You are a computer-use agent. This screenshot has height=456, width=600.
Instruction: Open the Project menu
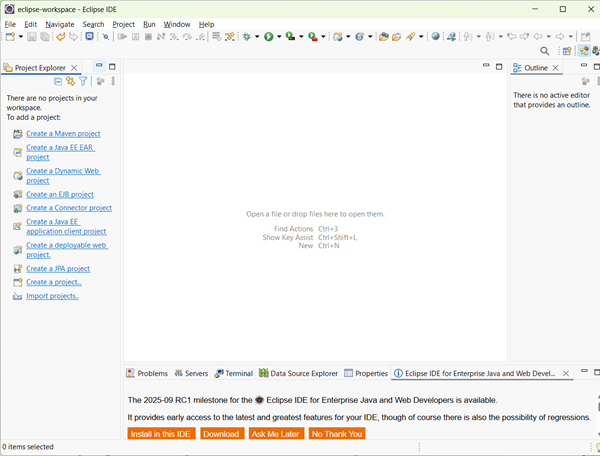[x=123, y=24]
